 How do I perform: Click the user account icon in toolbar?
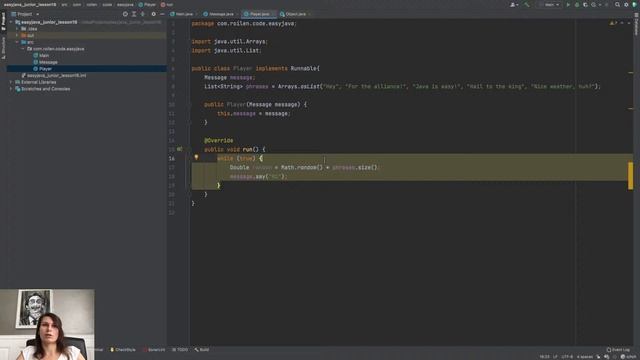(x=513, y=4)
